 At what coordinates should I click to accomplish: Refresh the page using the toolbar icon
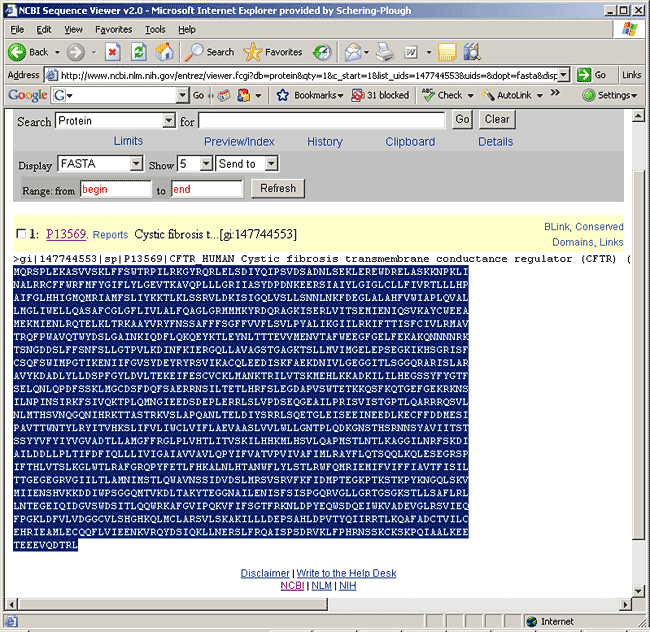click(x=138, y=52)
